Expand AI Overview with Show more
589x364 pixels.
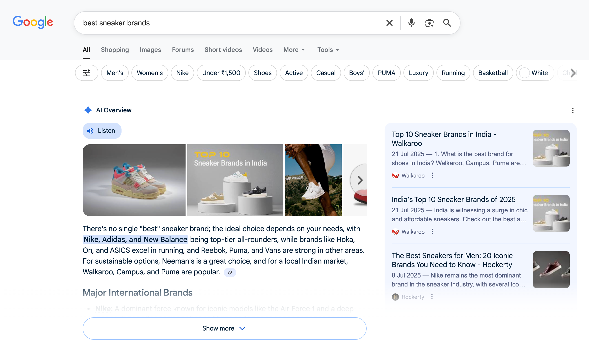pyautogui.click(x=224, y=328)
